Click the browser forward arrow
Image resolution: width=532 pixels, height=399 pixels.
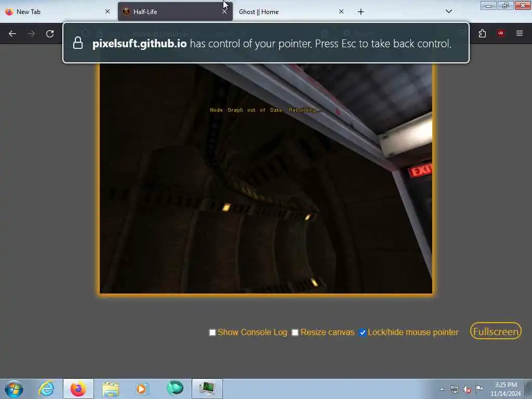click(x=31, y=34)
